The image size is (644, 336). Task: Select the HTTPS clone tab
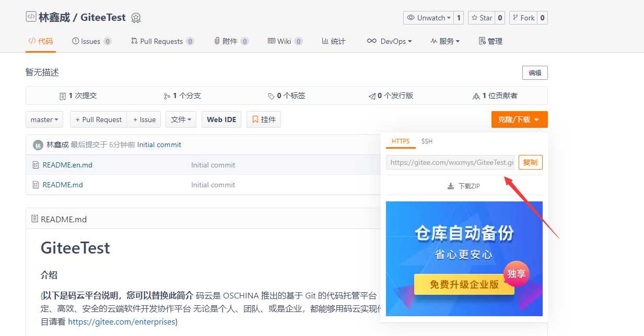click(x=401, y=141)
